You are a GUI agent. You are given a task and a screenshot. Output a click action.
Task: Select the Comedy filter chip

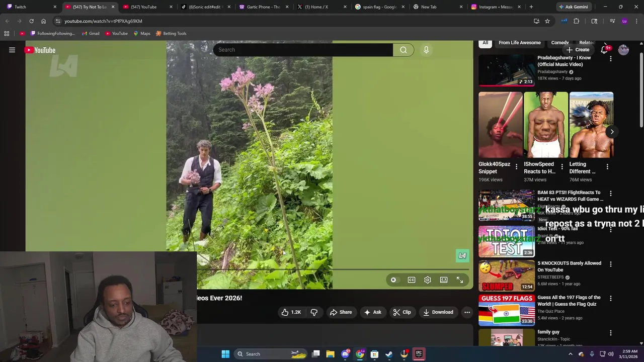(560, 43)
